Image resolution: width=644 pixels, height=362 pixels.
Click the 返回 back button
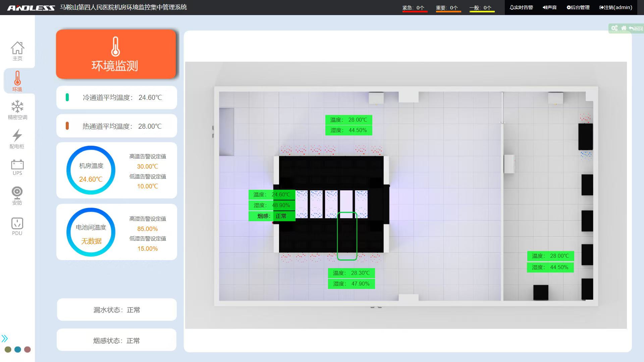click(x=636, y=28)
